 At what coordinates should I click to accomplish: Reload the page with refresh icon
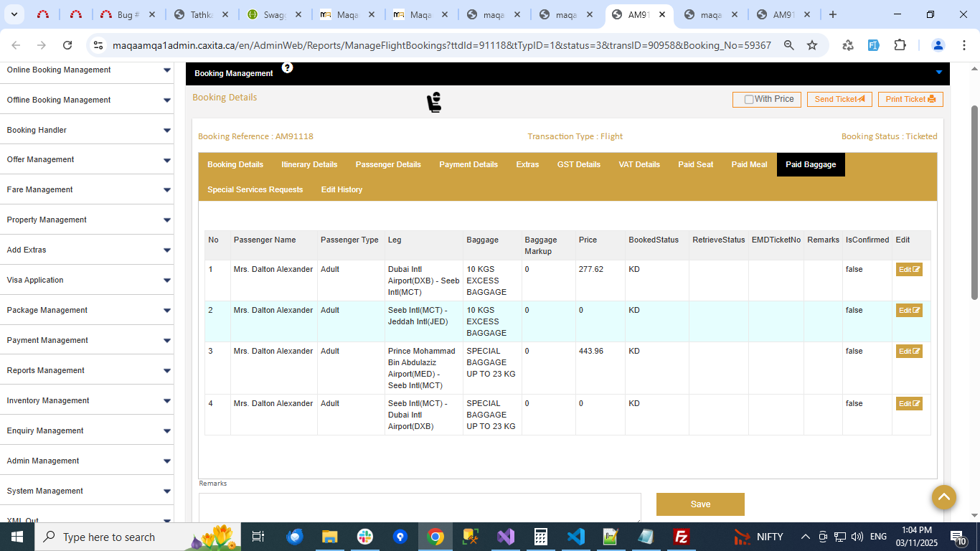[67, 45]
